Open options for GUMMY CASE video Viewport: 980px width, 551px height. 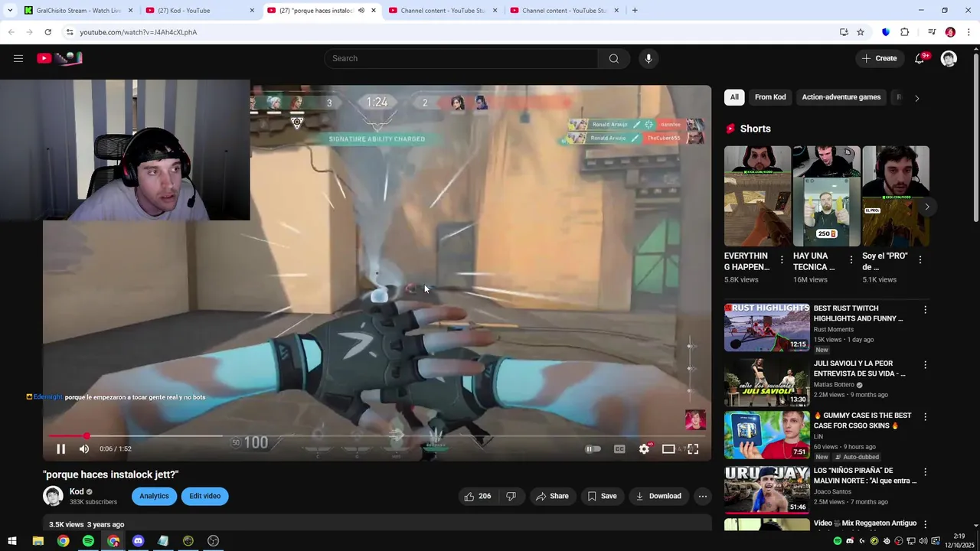tap(925, 417)
